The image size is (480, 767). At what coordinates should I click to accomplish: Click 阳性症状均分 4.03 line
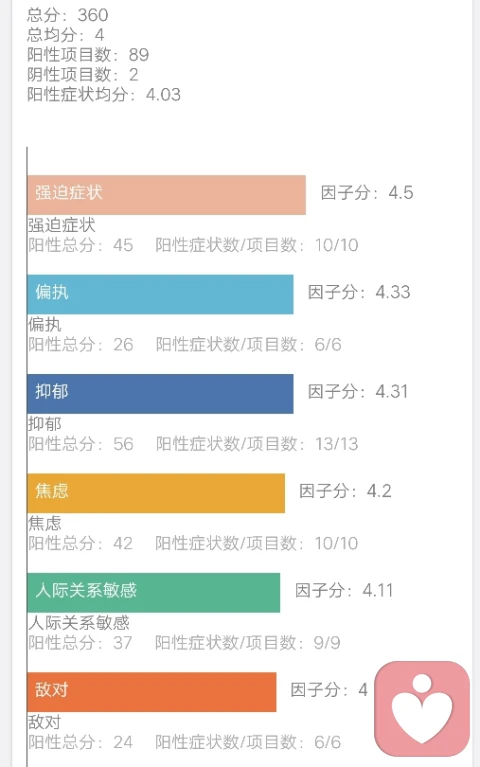coord(104,94)
